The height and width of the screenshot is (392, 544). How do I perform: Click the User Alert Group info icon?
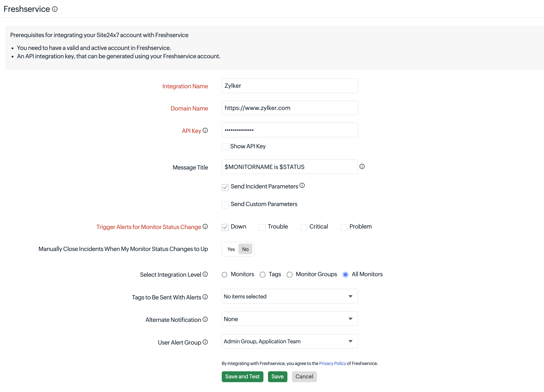[205, 342]
